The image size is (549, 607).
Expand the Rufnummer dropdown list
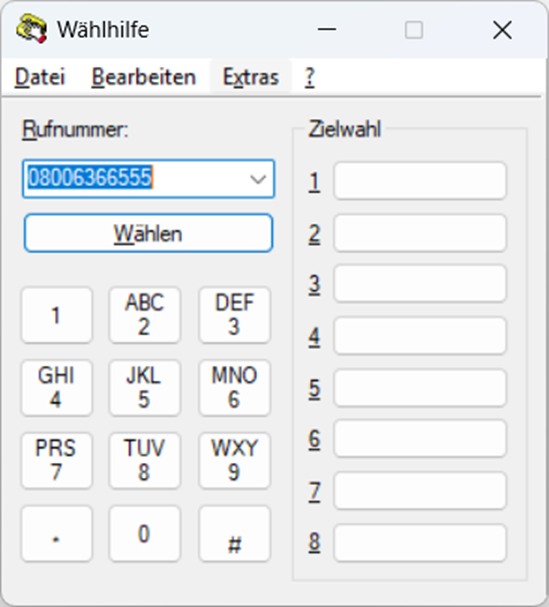(257, 179)
